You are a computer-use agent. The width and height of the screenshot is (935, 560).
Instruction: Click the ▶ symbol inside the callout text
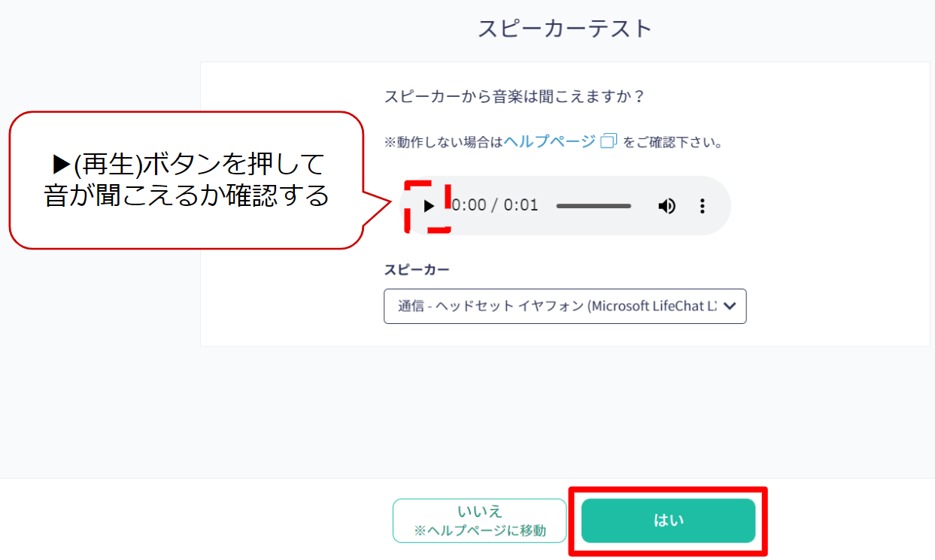coord(62,163)
